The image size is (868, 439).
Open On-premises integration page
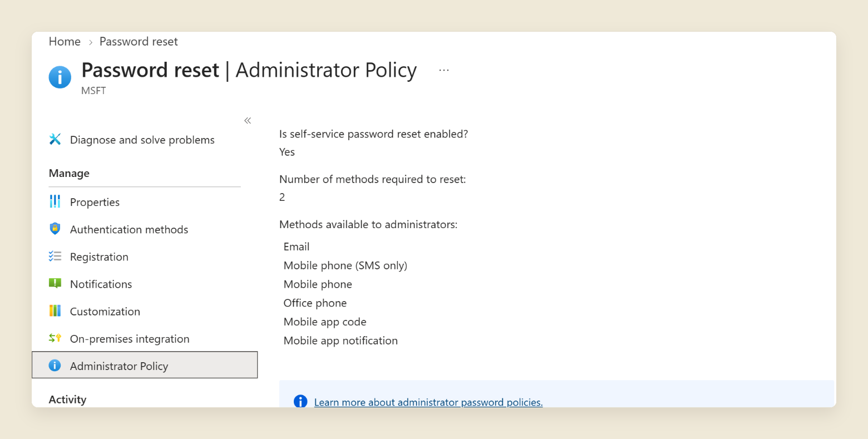(x=130, y=338)
